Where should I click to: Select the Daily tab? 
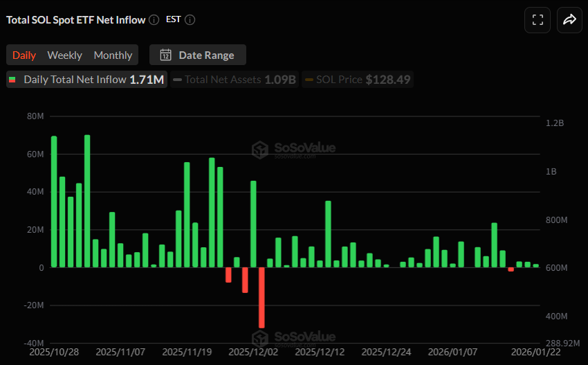tap(24, 55)
